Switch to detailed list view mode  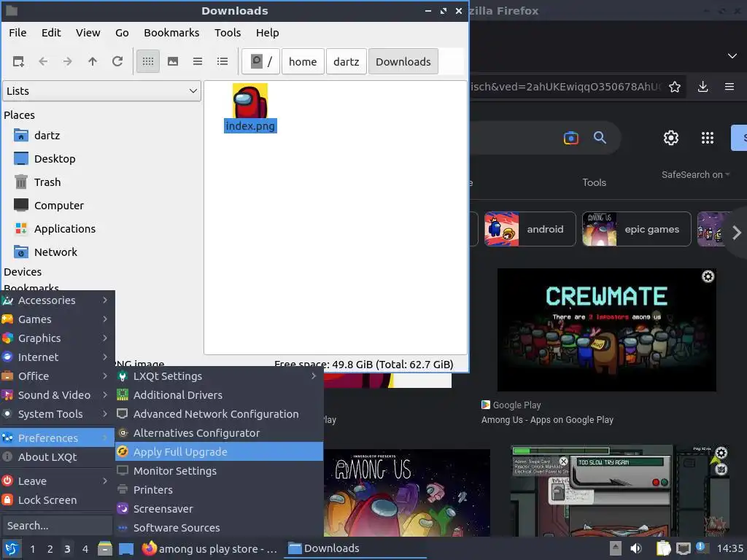pos(222,61)
